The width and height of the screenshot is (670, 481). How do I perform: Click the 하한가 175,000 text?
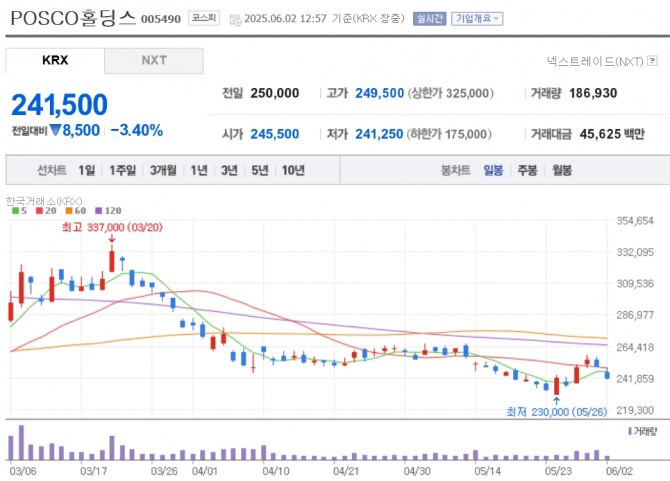(x=449, y=134)
